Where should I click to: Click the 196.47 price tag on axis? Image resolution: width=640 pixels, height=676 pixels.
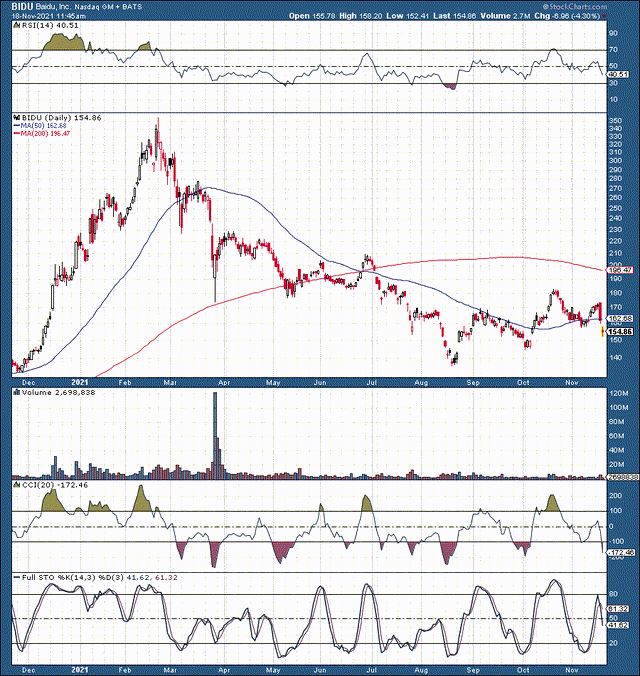tap(619, 270)
